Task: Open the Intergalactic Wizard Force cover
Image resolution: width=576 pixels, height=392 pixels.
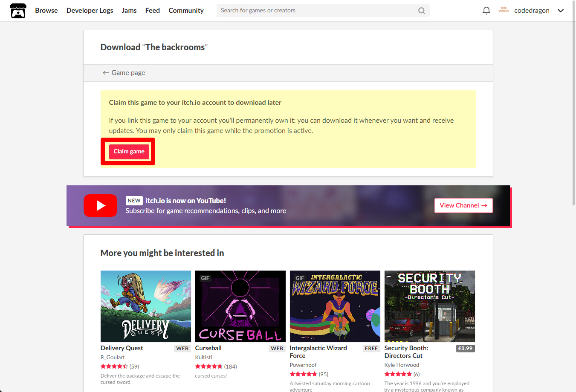Action: (335, 306)
